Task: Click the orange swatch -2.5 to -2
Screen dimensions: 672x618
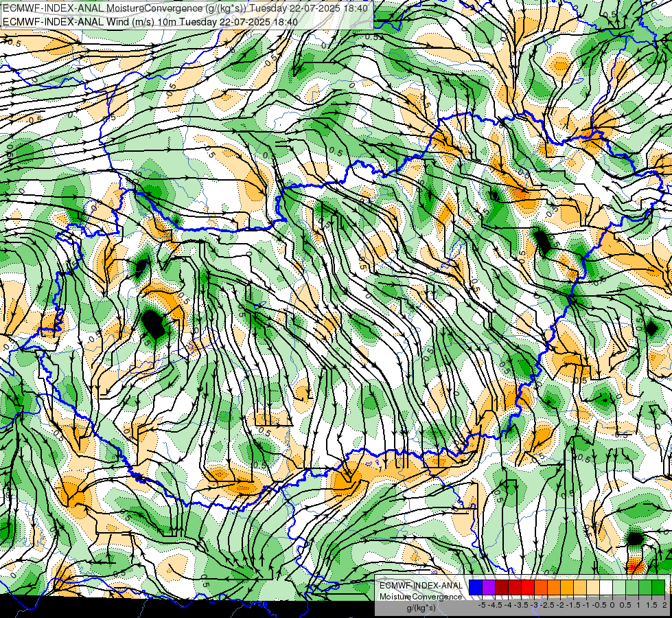Action: (554, 588)
